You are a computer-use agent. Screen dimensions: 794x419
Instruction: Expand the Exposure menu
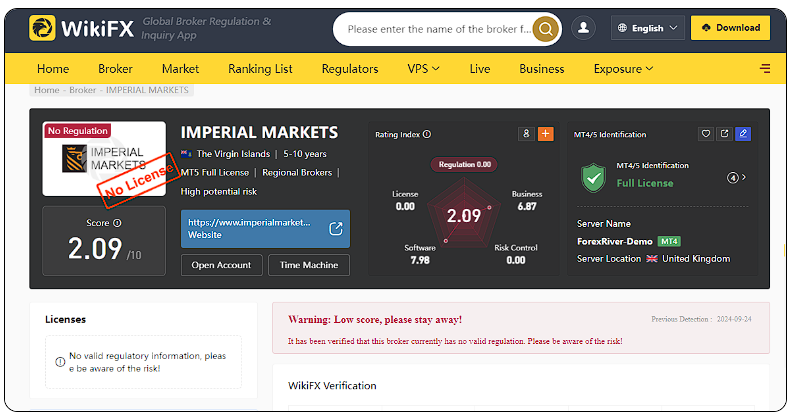pyautogui.click(x=623, y=68)
